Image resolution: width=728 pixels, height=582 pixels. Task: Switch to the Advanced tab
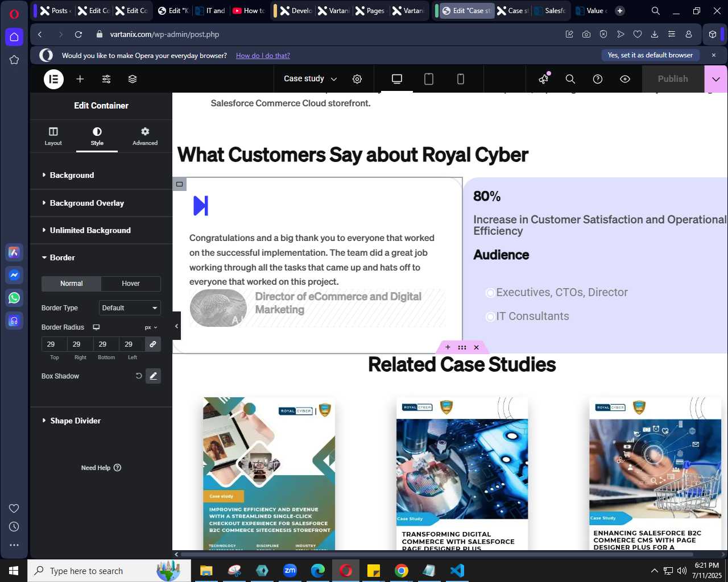[145, 136]
